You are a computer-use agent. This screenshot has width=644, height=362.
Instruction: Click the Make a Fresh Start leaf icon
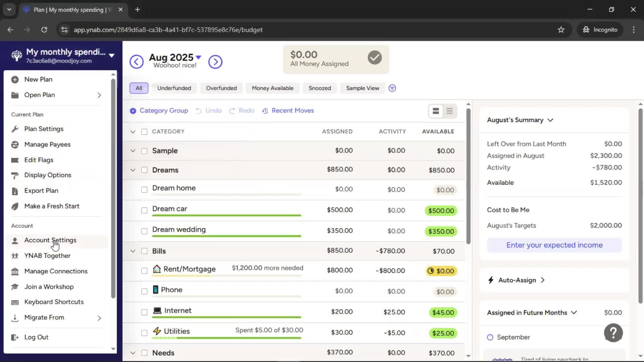pyautogui.click(x=15, y=206)
